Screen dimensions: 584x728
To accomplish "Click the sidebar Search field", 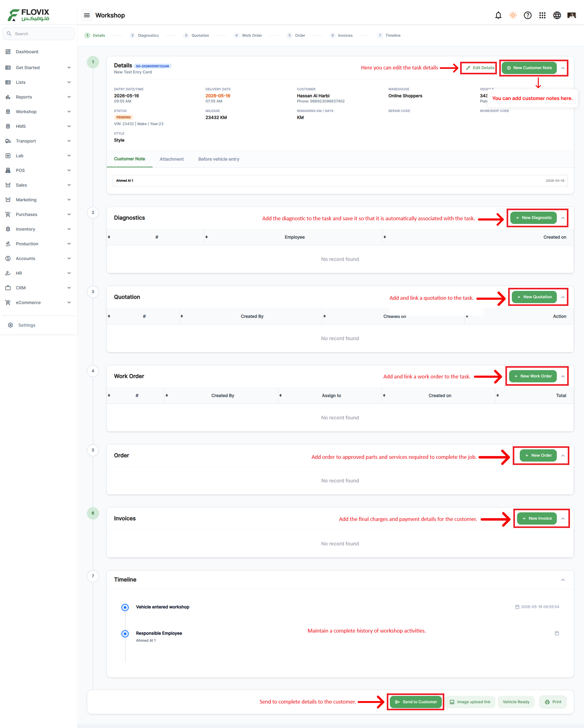I will 39,34.
